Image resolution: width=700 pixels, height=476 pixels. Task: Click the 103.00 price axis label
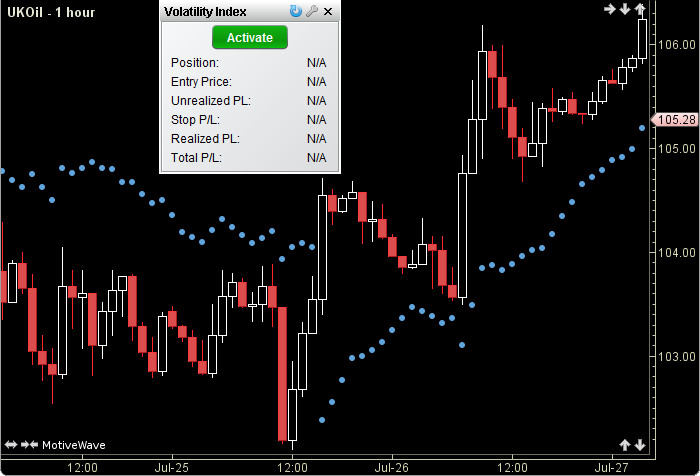[677, 357]
